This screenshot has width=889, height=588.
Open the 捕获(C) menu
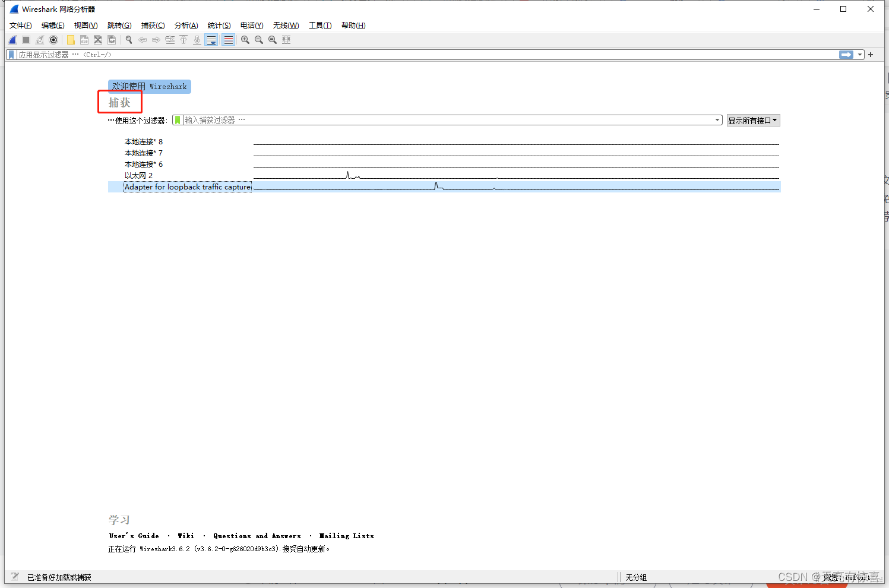pyautogui.click(x=153, y=26)
